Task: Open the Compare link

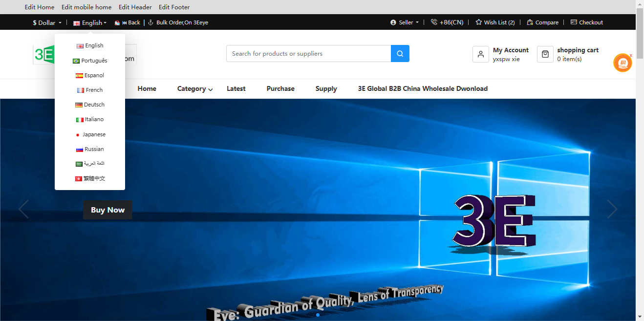Action: (547, 22)
